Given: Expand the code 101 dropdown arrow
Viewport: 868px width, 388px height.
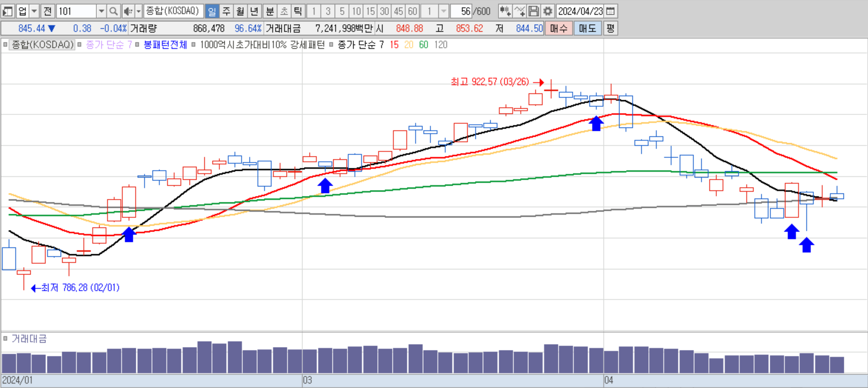Looking at the screenshot, I should [x=101, y=11].
